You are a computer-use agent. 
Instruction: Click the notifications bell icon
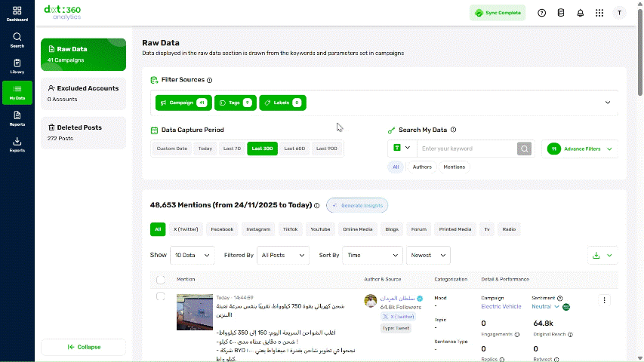tap(580, 13)
